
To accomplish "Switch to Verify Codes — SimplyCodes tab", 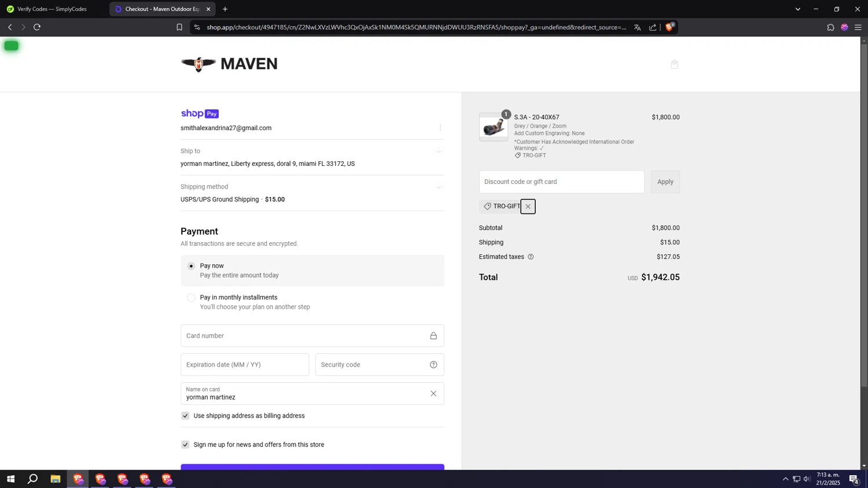I will click(x=53, y=9).
